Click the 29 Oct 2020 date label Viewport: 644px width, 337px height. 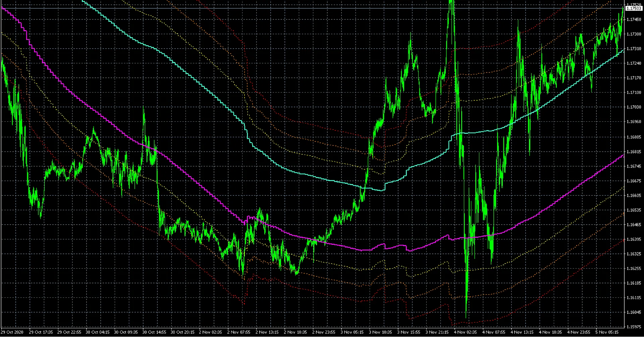12,332
